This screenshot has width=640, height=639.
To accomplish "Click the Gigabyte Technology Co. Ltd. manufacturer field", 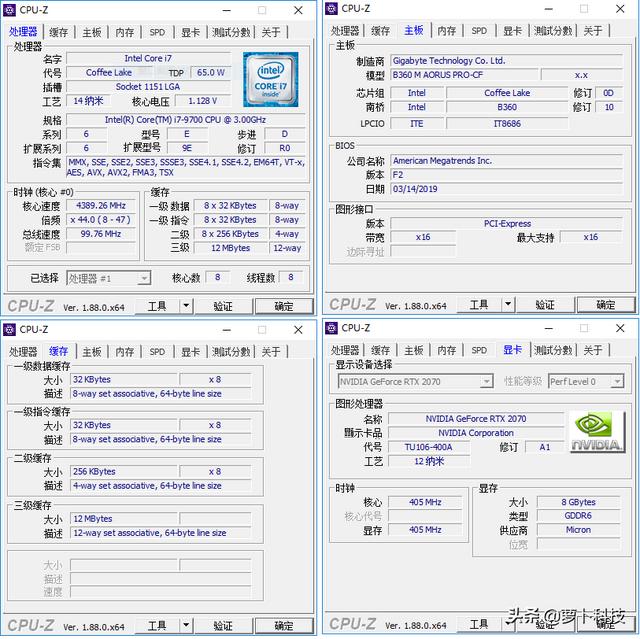I will click(x=506, y=61).
